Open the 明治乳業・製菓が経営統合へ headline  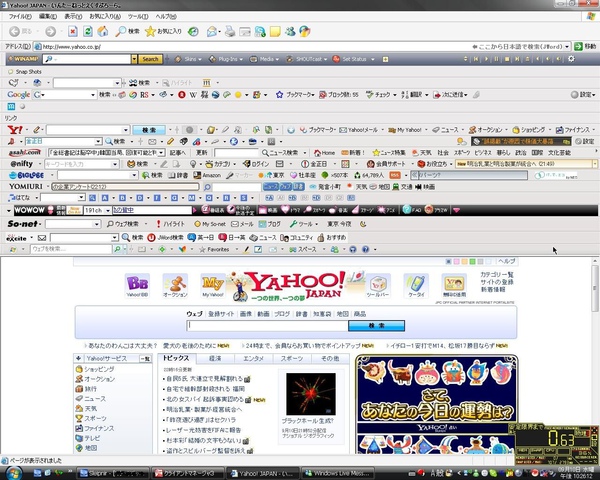click(204, 410)
